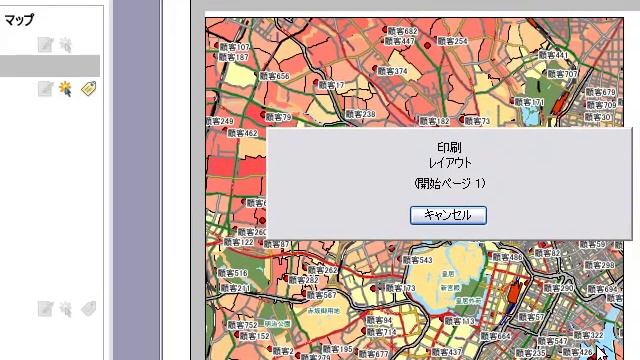Click the 顧客107 label on the map
Image resolution: width=640 pixels, height=360 pixels.
[x=234, y=47]
